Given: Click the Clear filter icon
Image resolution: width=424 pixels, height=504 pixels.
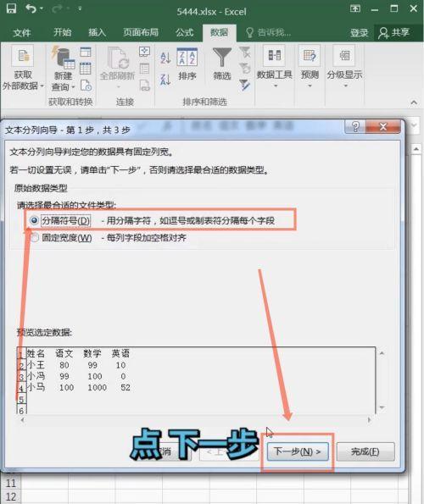Looking at the screenshot, I should click(x=245, y=52).
